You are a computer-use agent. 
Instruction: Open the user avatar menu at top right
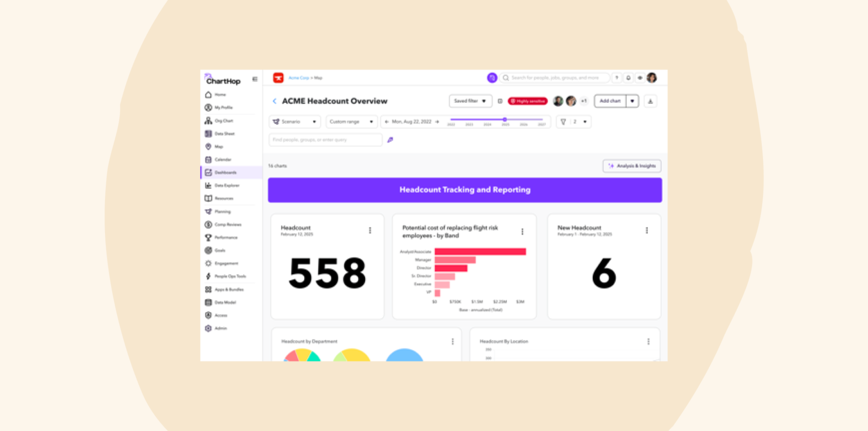coord(652,78)
